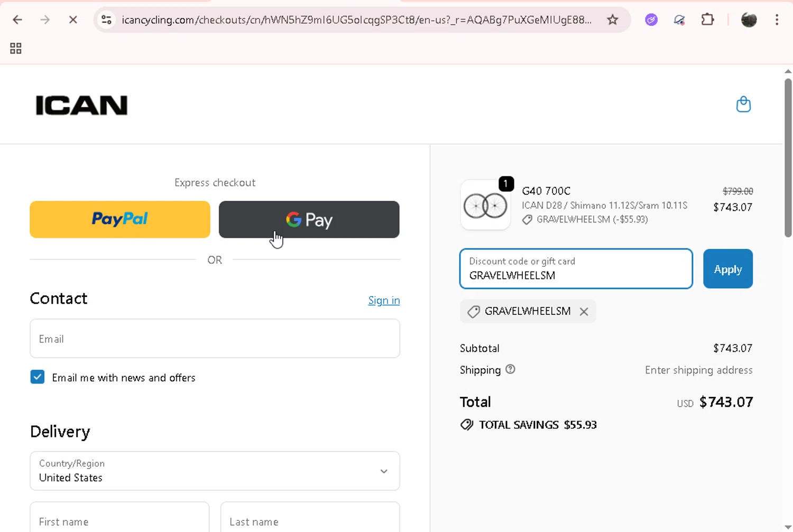Open the extension icon beside the purple one
793x532 pixels.
coord(679,20)
